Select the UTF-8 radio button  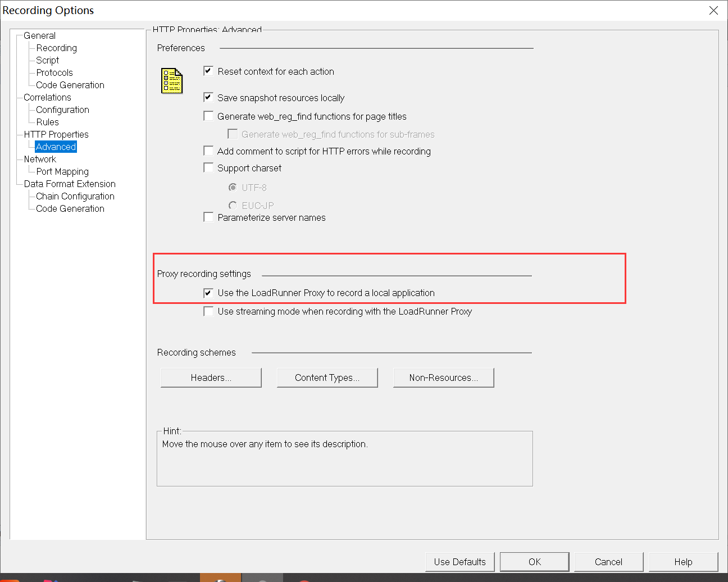(233, 187)
